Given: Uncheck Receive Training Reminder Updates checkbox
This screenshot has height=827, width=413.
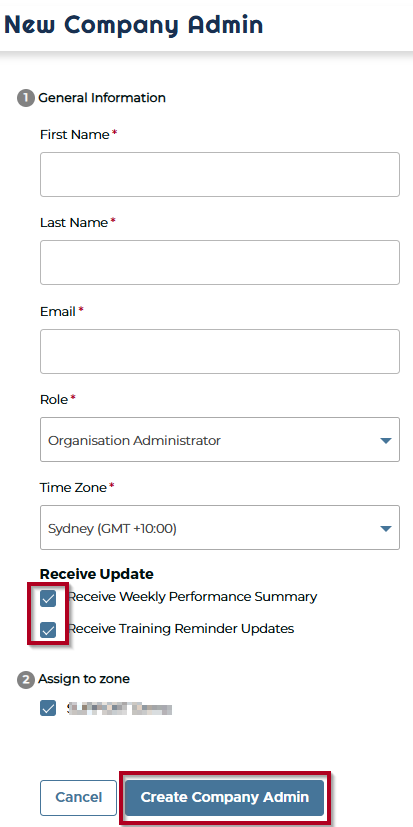Looking at the screenshot, I should click(48, 630).
